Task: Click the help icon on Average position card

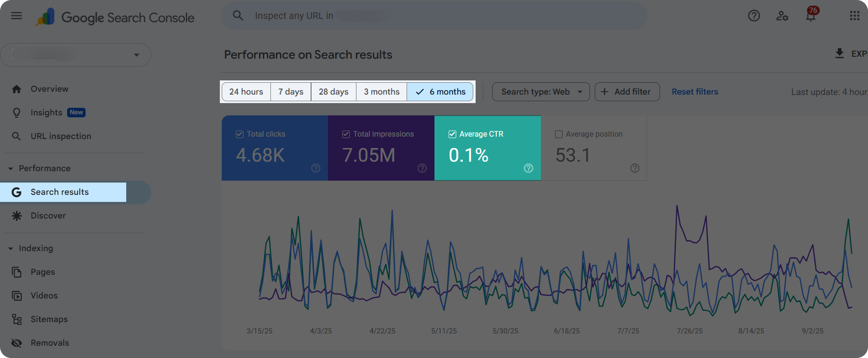Action: click(635, 168)
